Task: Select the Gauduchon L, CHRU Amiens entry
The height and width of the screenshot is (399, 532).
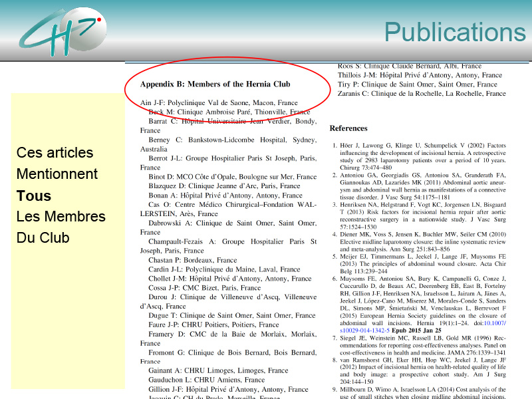Action: point(207,380)
